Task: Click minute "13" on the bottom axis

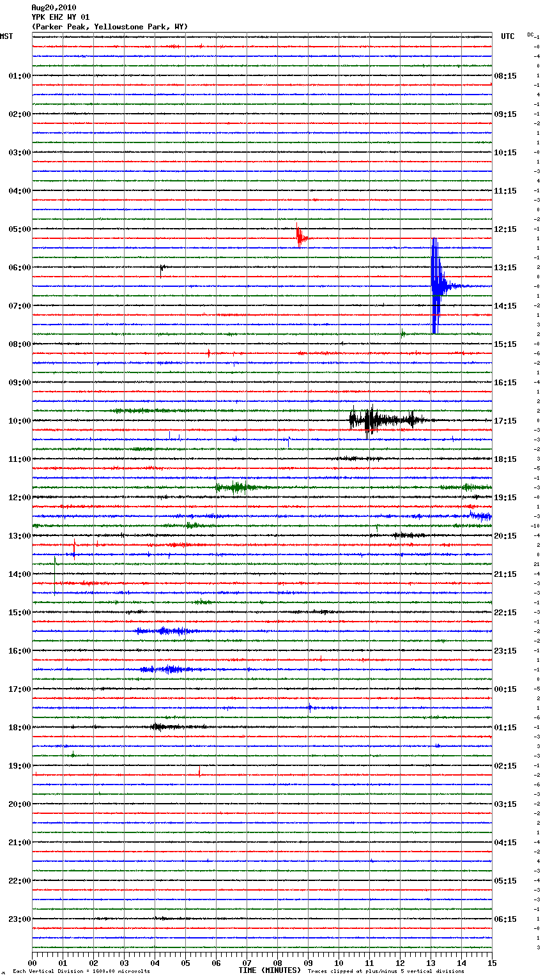Action: (431, 962)
